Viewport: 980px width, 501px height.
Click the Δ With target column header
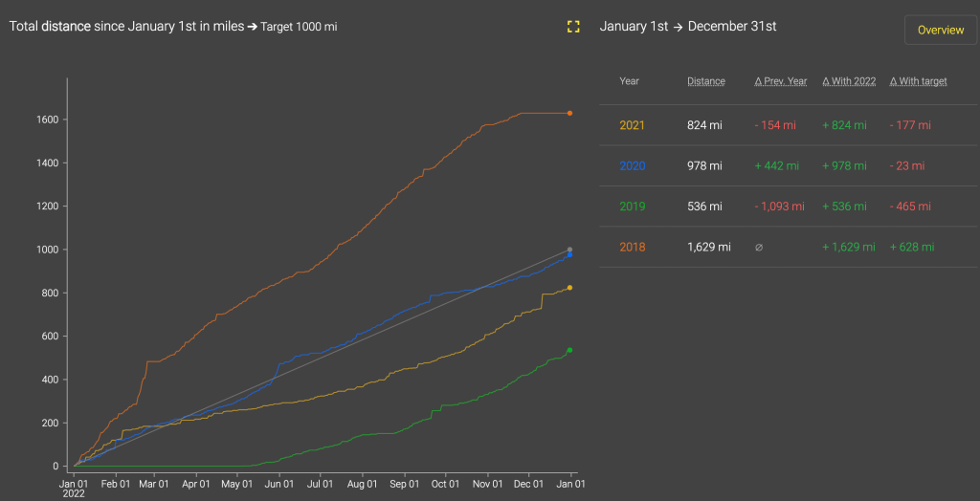918,81
